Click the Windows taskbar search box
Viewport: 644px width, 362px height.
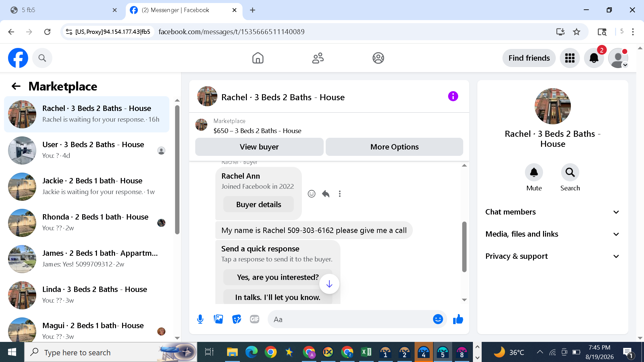tap(111, 352)
